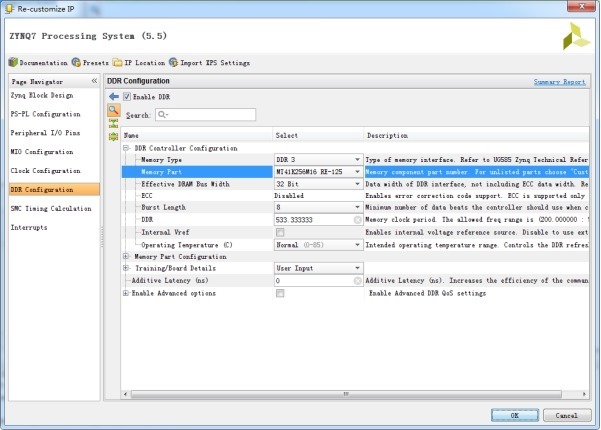Collapse the Page Navigator with the double chevron

click(94, 81)
